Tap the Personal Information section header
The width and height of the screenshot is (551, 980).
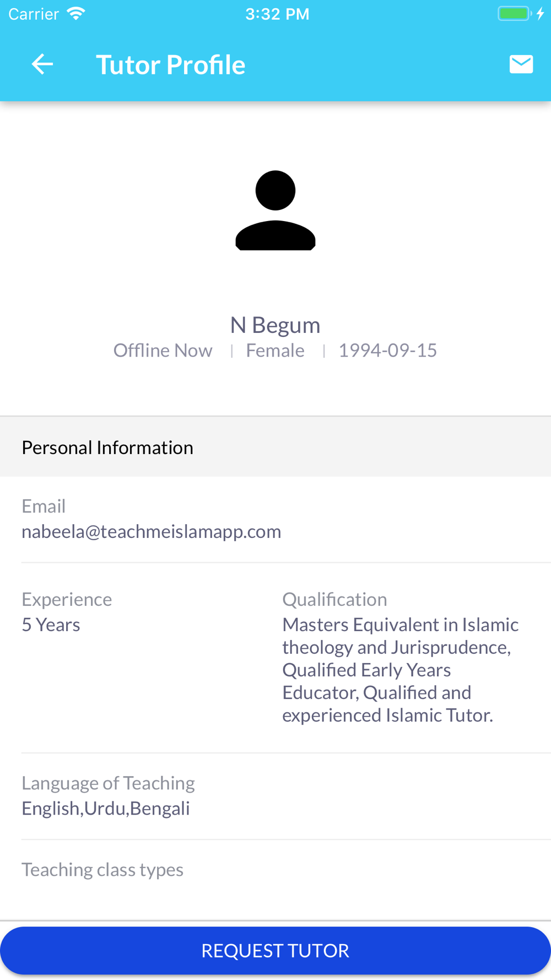(107, 448)
